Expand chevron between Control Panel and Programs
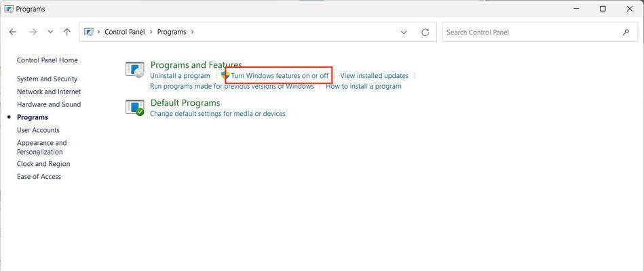 tap(151, 32)
